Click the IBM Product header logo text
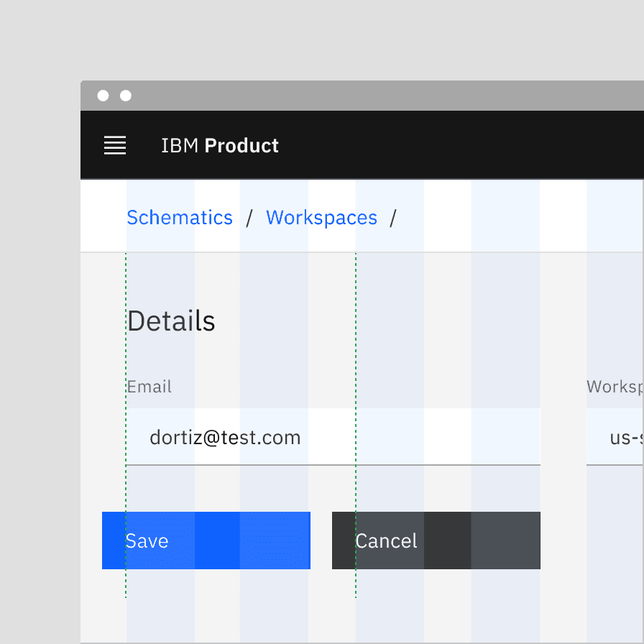Viewport: 644px width, 644px height. pyautogui.click(x=220, y=145)
